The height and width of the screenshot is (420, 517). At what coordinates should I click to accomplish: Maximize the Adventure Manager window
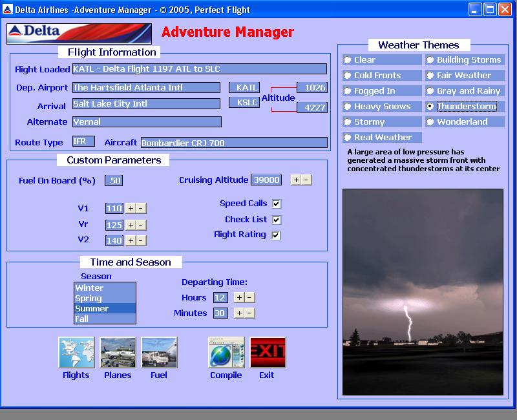490,9
